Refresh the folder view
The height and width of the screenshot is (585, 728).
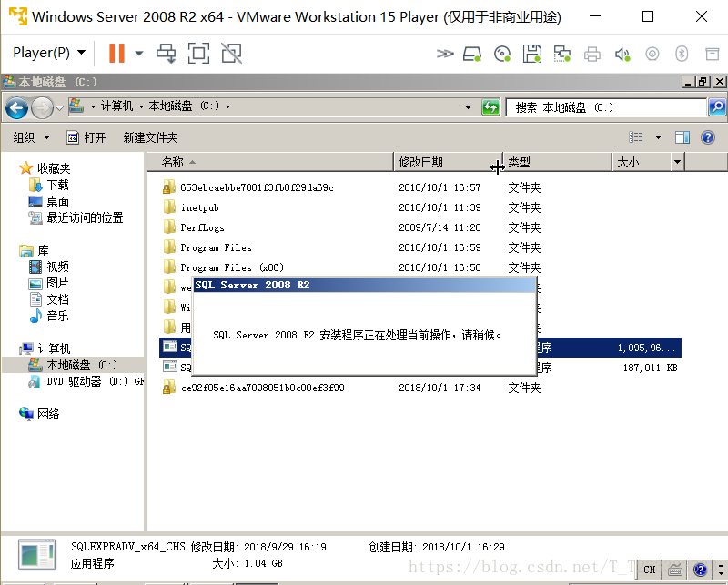490,107
